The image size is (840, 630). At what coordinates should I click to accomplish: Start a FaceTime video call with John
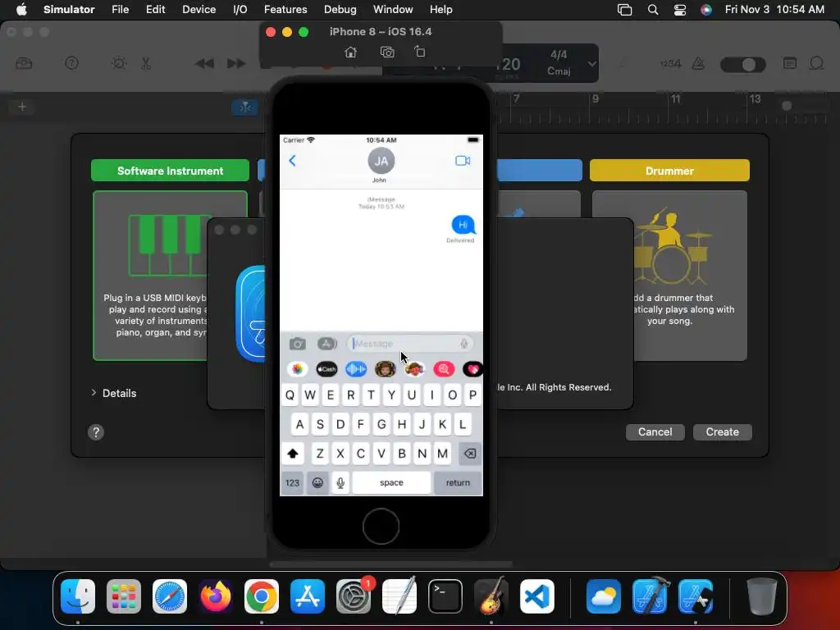point(463,161)
